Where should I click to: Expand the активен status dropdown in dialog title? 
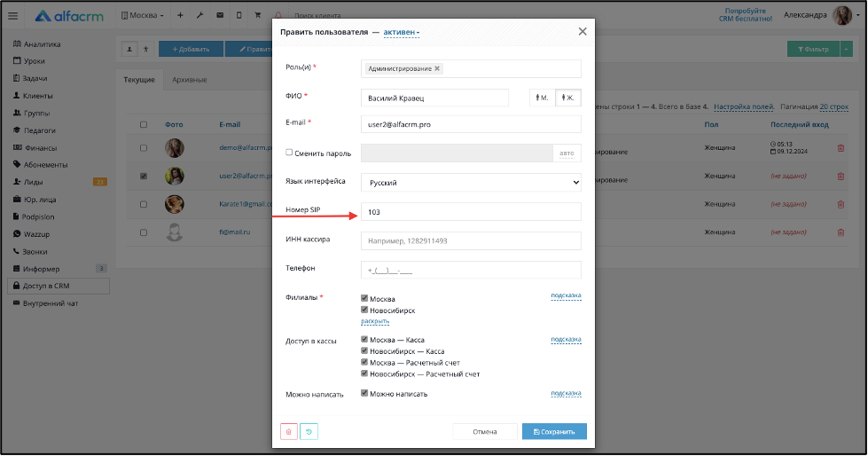point(402,32)
